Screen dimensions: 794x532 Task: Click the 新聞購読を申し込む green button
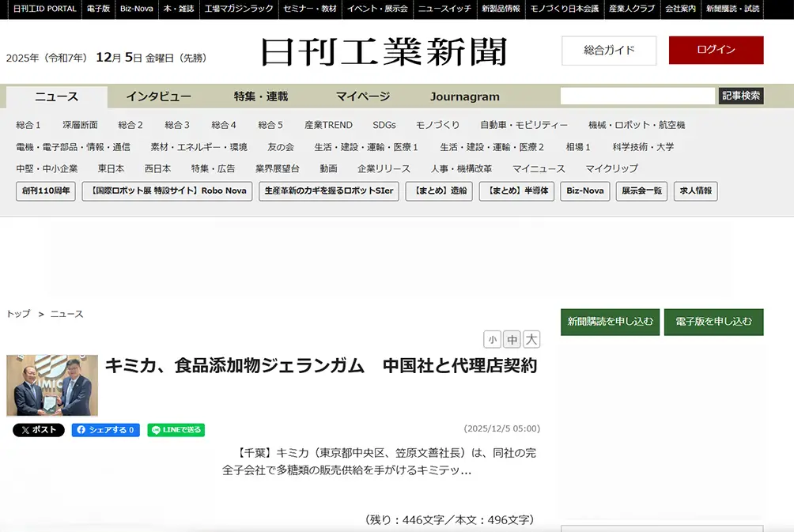tap(609, 323)
